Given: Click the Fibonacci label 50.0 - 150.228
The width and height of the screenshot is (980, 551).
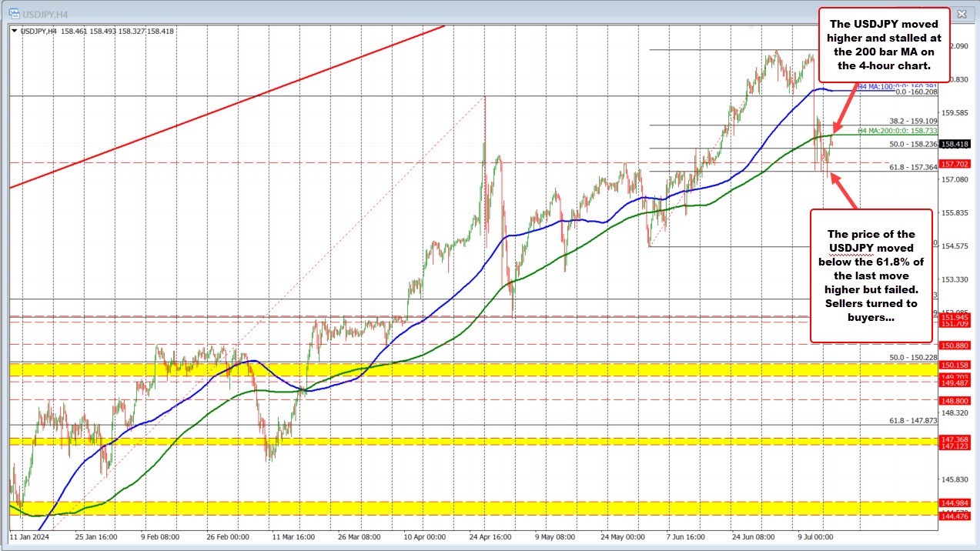Looking at the screenshot, I should [913, 357].
